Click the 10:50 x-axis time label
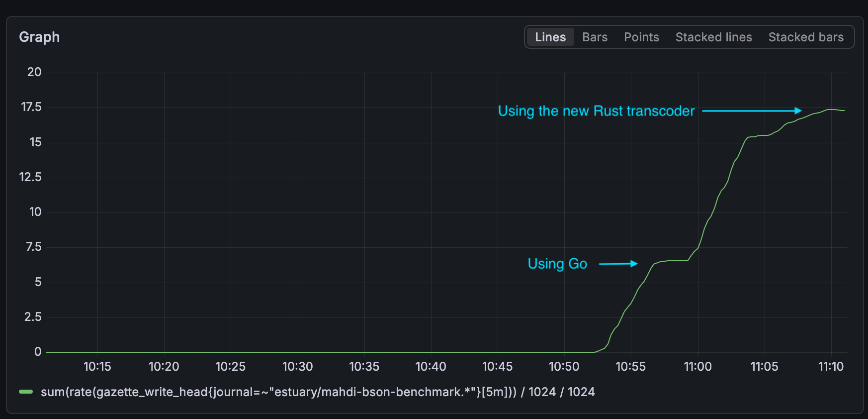This screenshot has width=868, height=419. click(564, 367)
